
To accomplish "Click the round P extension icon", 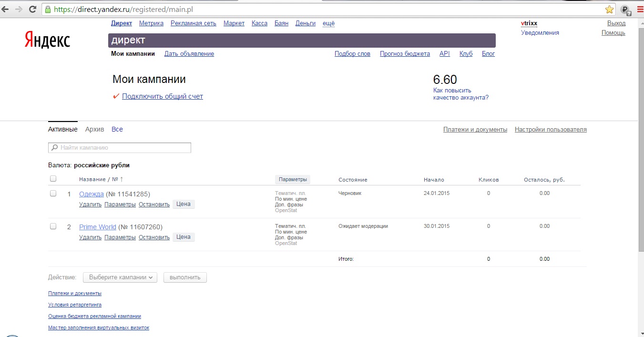I will tap(625, 10).
